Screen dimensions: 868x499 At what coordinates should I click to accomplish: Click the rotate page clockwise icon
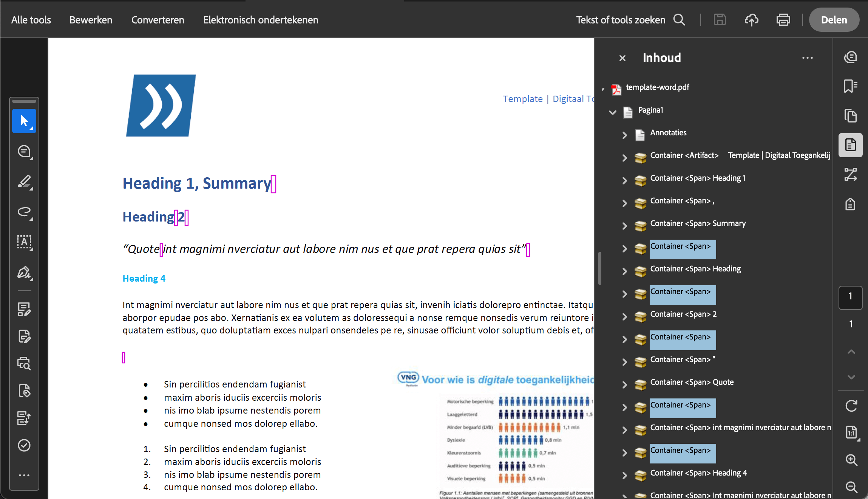pyautogui.click(x=851, y=406)
